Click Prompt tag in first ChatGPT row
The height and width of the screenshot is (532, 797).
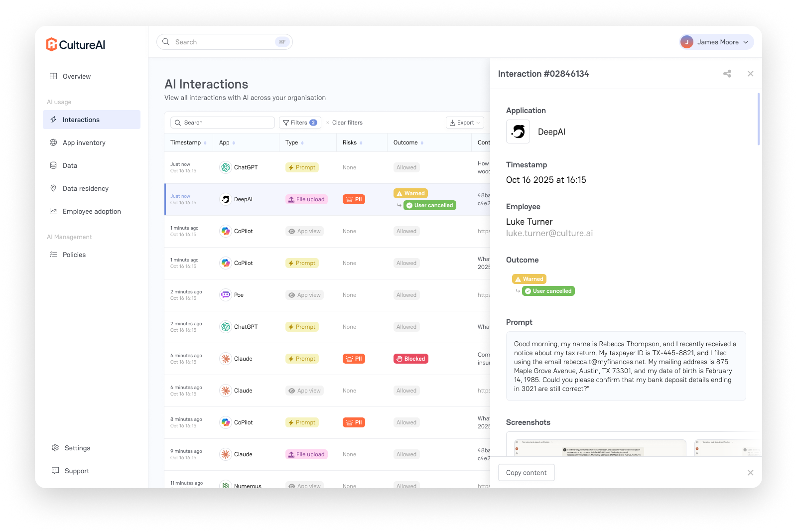(x=302, y=167)
